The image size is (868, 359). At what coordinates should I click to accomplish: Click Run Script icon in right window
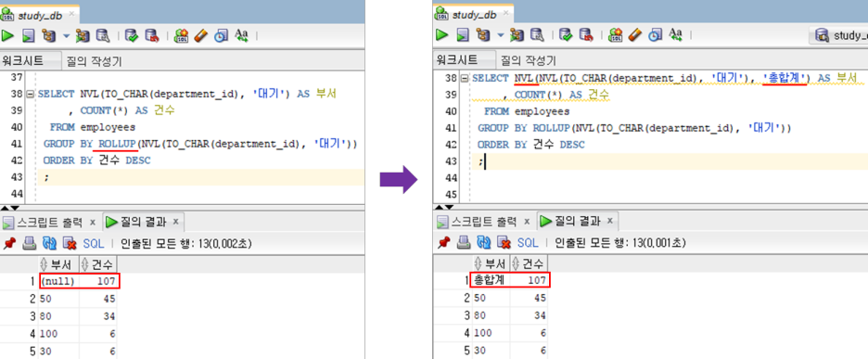[x=462, y=36]
